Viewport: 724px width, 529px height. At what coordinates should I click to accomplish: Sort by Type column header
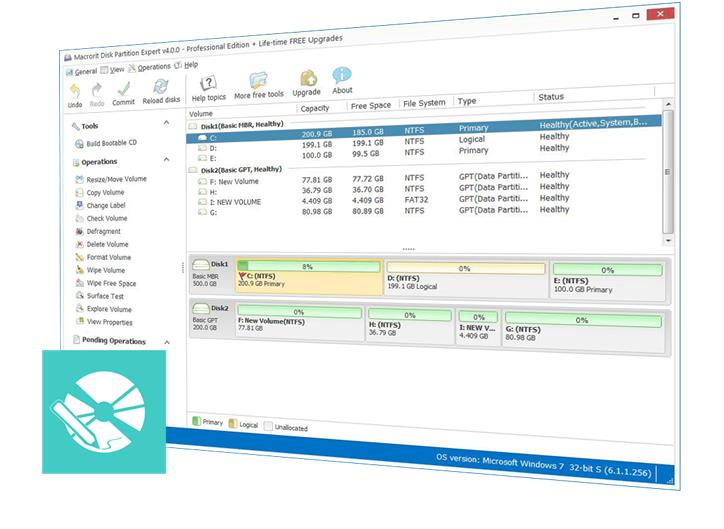click(467, 101)
